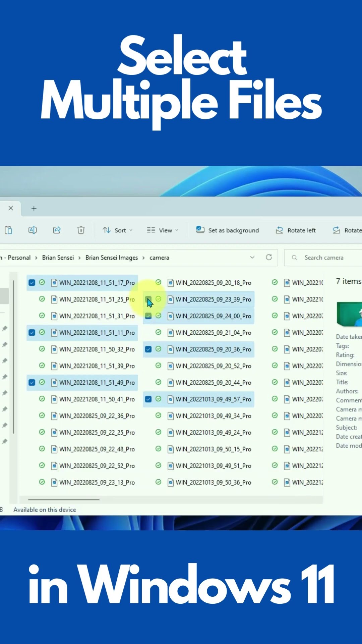Click the preview thumbnail in details pane
The image size is (362, 644).
point(349,314)
